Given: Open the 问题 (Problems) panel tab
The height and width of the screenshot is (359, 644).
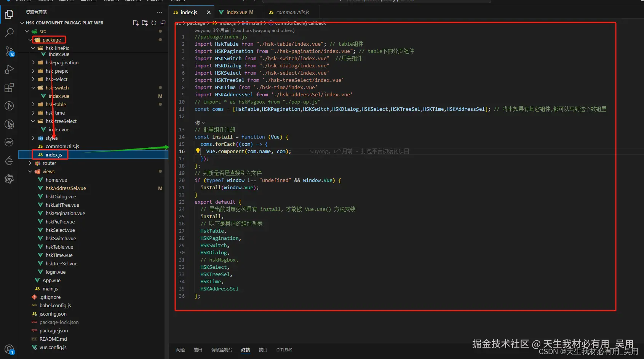Looking at the screenshot, I should coord(181,350).
